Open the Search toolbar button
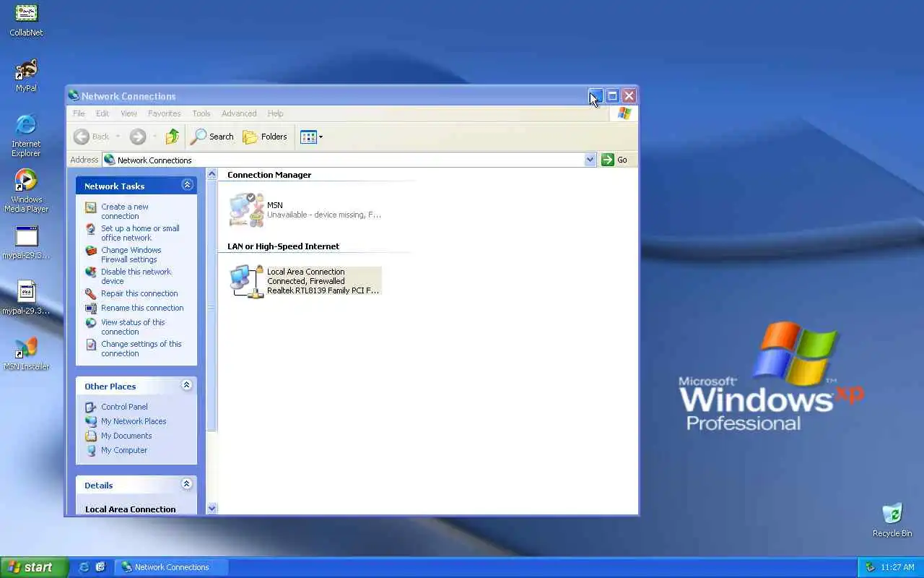The image size is (924, 578). tap(212, 137)
